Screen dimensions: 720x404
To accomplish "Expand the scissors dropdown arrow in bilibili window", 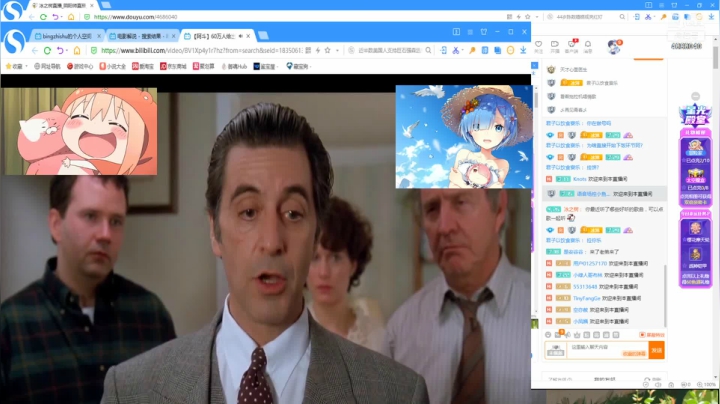I will pyautogui.click(x=462, y=50).
